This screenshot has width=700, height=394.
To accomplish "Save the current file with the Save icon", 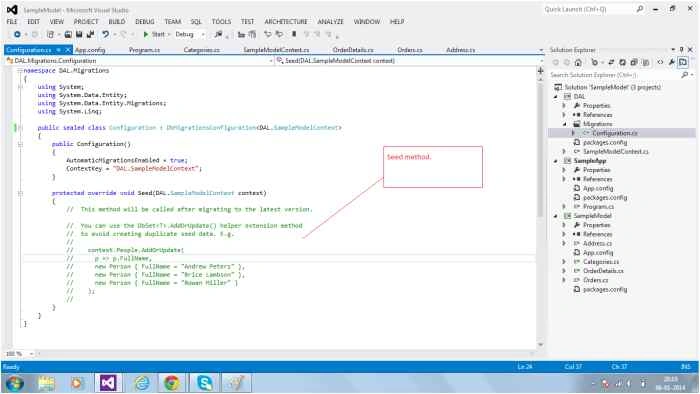I will pos(79,34).
